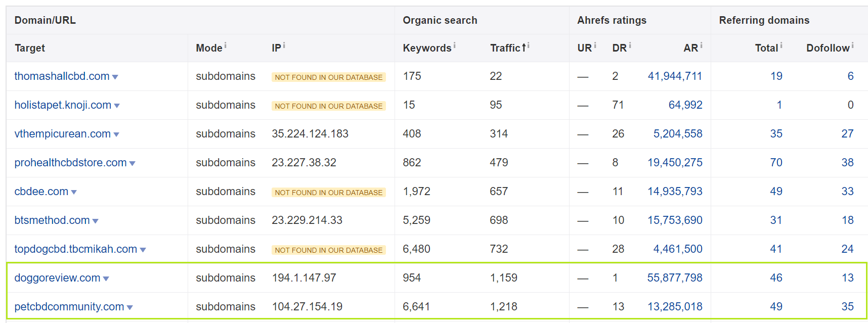
Task: Select traffic value 1,159 for doggoreview.com
Action: coord(504,278)
